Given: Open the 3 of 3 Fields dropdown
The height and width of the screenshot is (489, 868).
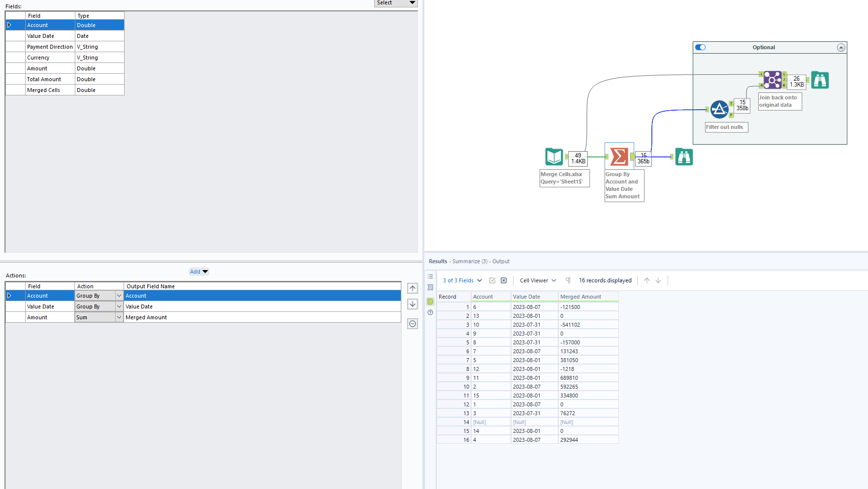Looking at the screenshot, I should 461,280.
